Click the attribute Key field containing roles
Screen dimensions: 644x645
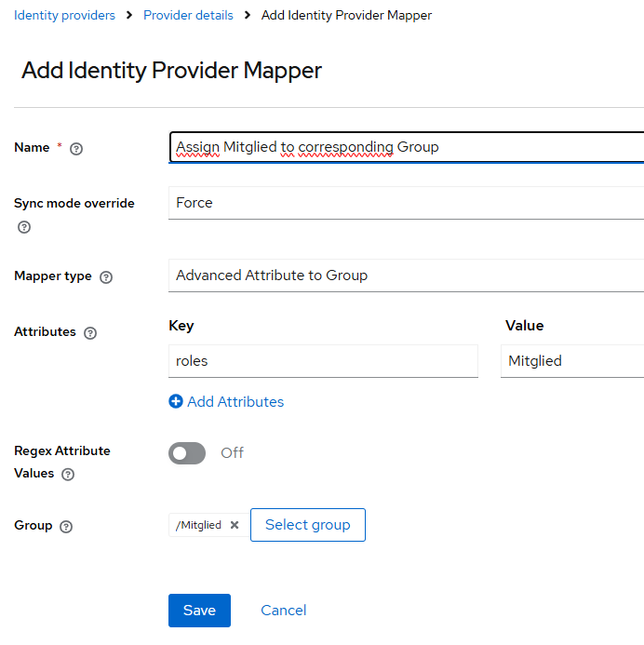pos(323,361)
